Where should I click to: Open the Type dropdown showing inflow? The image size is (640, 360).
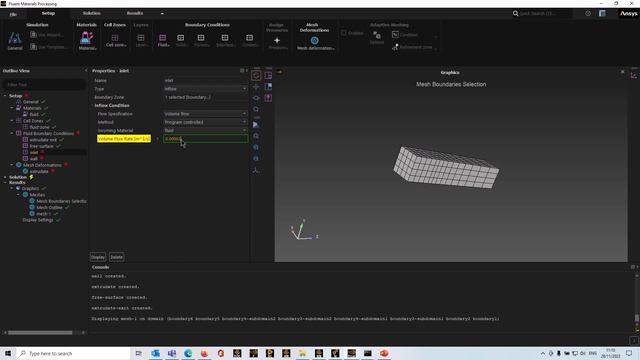[205, 89]
